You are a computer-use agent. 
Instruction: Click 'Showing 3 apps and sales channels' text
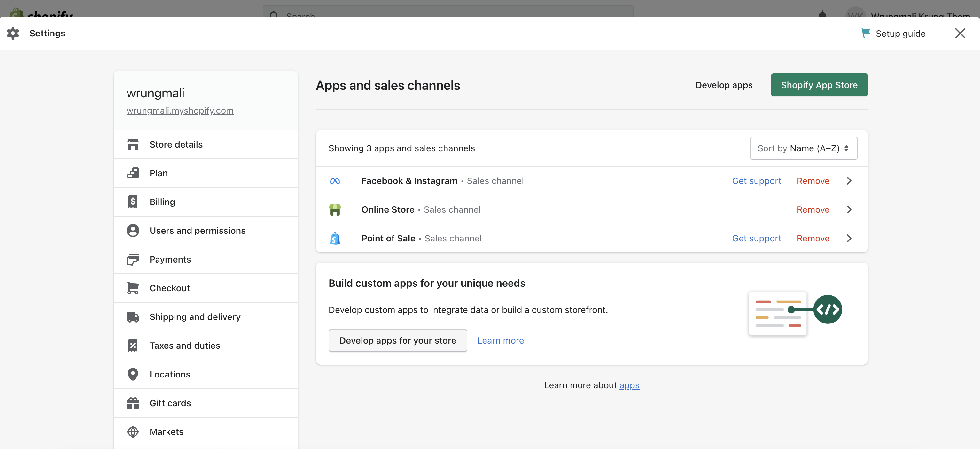point(401,148)
